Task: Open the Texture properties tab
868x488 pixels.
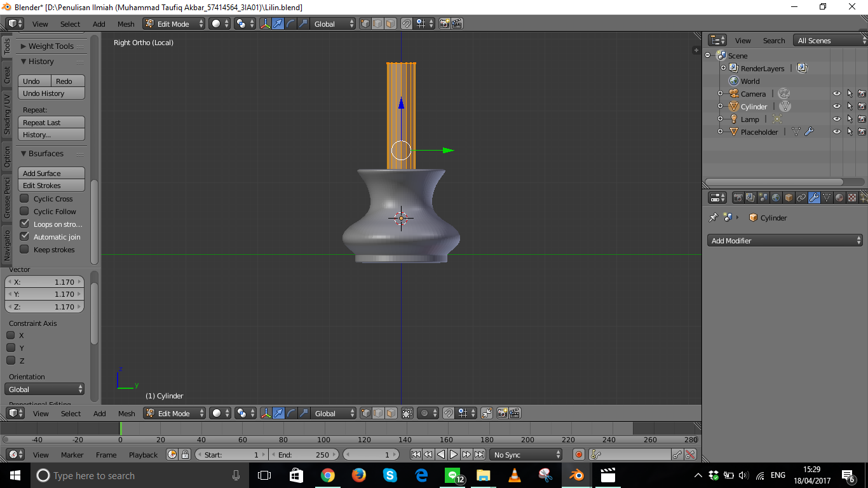Action: (852, 198)
